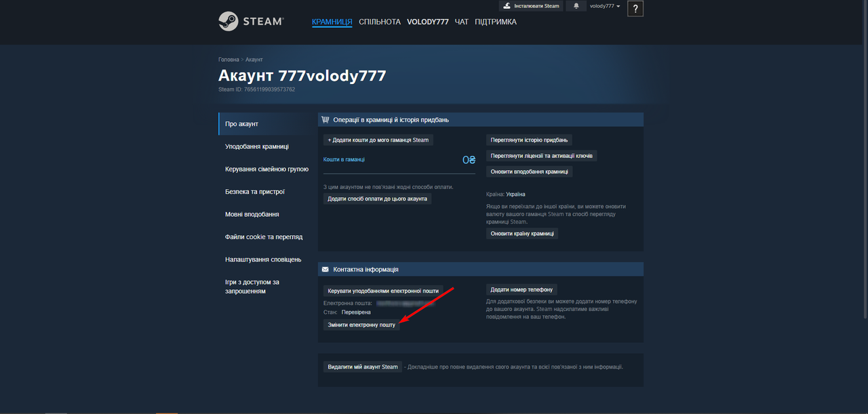Image resolution: width=868 pixels, height=414 pixels.
Task: Open the volody777 account dropdown
Action: 605,6
